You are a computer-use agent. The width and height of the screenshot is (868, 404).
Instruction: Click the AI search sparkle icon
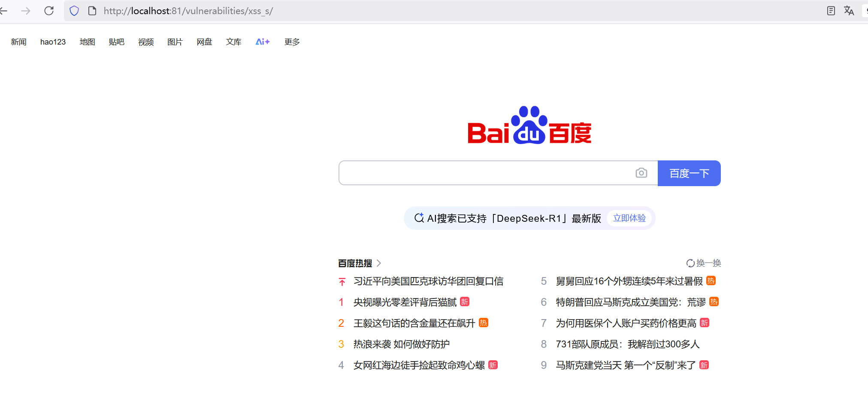419,218
